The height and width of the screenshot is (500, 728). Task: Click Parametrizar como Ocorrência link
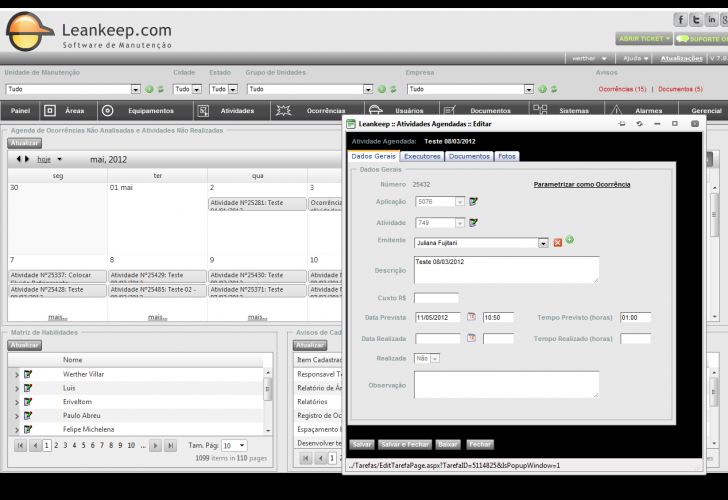tap(582, 184)
